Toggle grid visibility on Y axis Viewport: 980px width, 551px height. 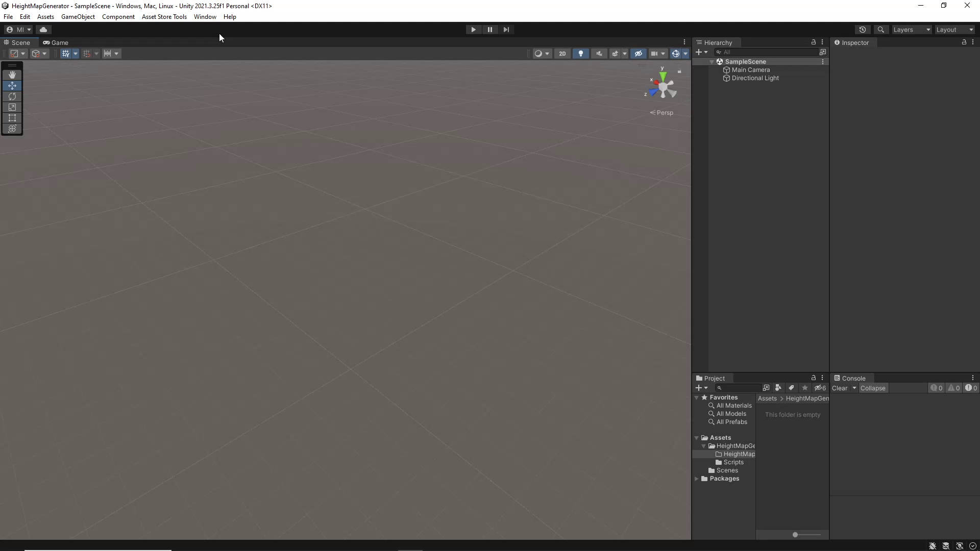click(66, 54)
